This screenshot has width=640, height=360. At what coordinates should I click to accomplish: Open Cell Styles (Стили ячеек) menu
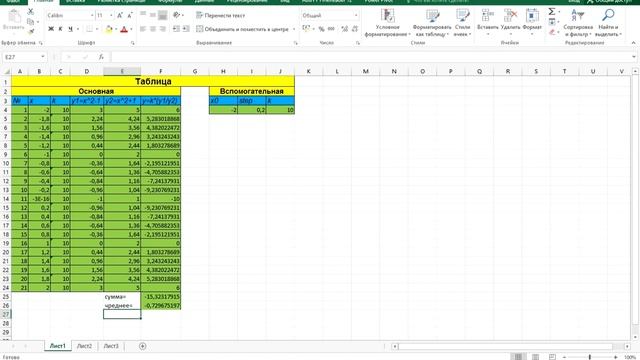(462, 23)
